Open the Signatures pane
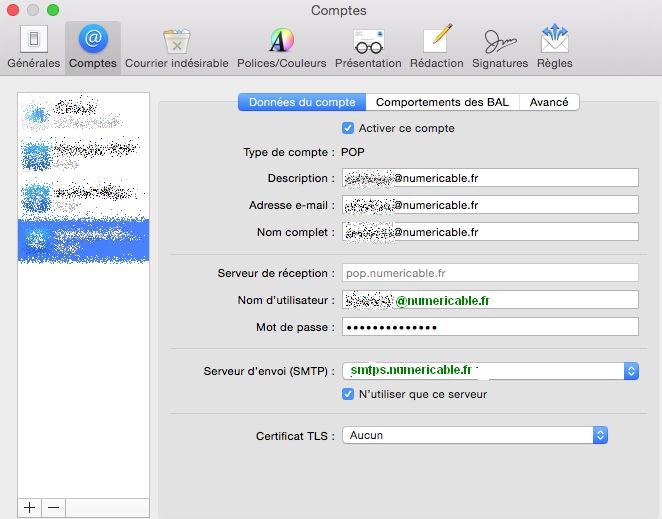Image resolution: width=662 pixels, height=519 pixels. (500, 47)
